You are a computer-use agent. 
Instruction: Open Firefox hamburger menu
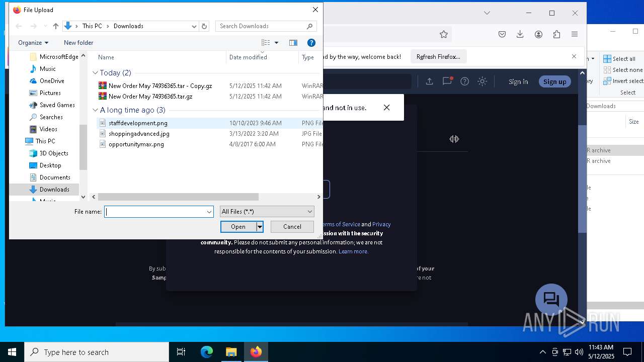[x=575, y=34]
